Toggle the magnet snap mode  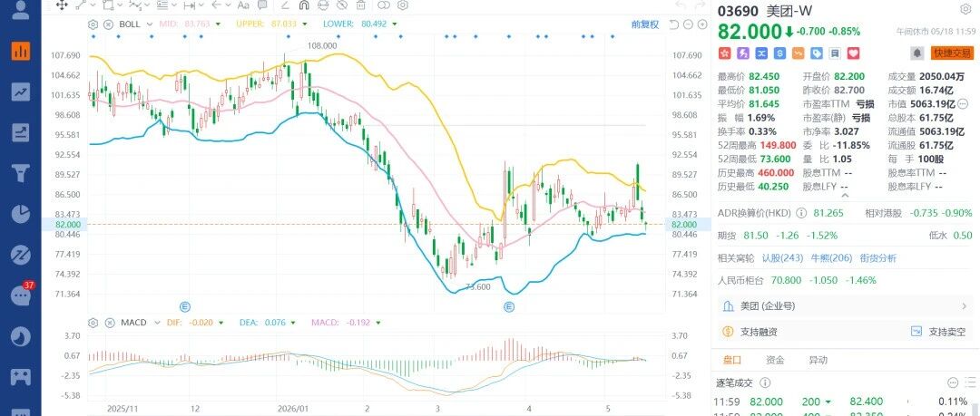pos(304,5)
